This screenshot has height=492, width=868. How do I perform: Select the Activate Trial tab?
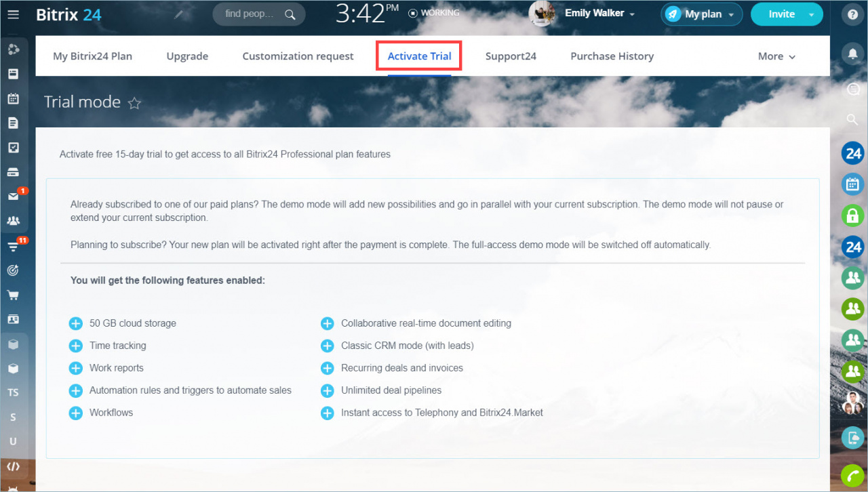point(419,56)
